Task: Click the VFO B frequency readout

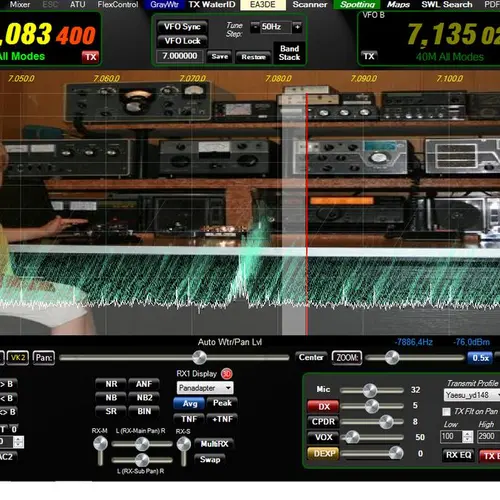Action: point(453,34)
